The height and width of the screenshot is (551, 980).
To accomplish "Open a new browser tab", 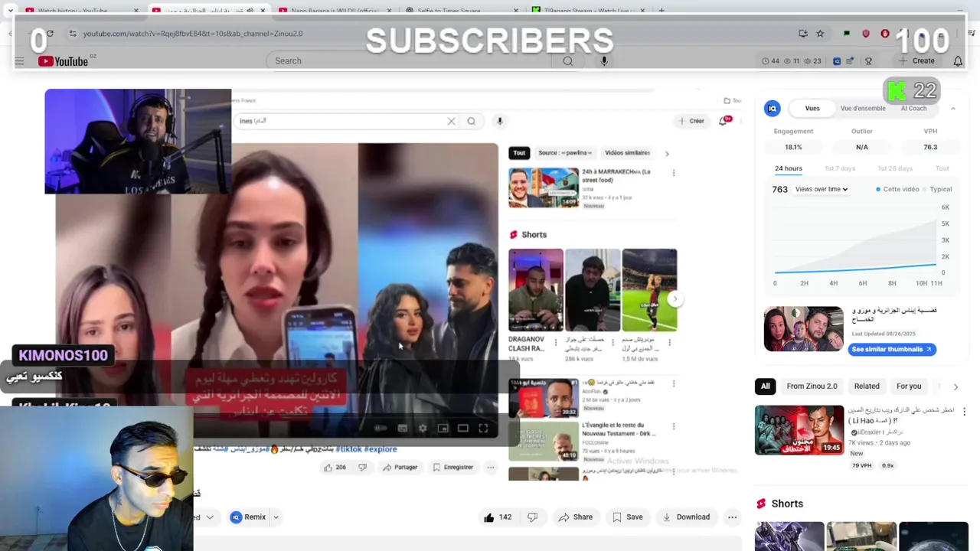I will coord(661,11).
